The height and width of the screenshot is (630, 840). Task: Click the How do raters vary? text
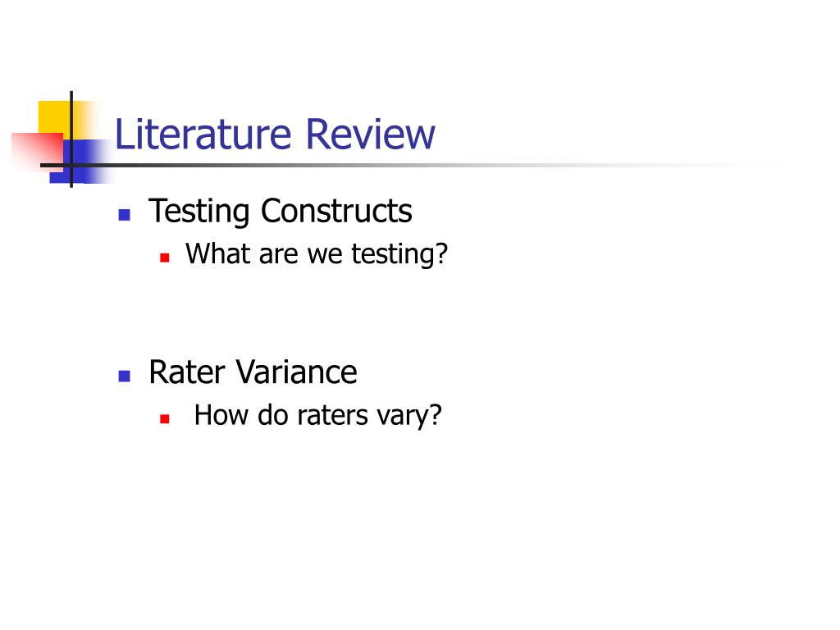(x=317, y=415)
